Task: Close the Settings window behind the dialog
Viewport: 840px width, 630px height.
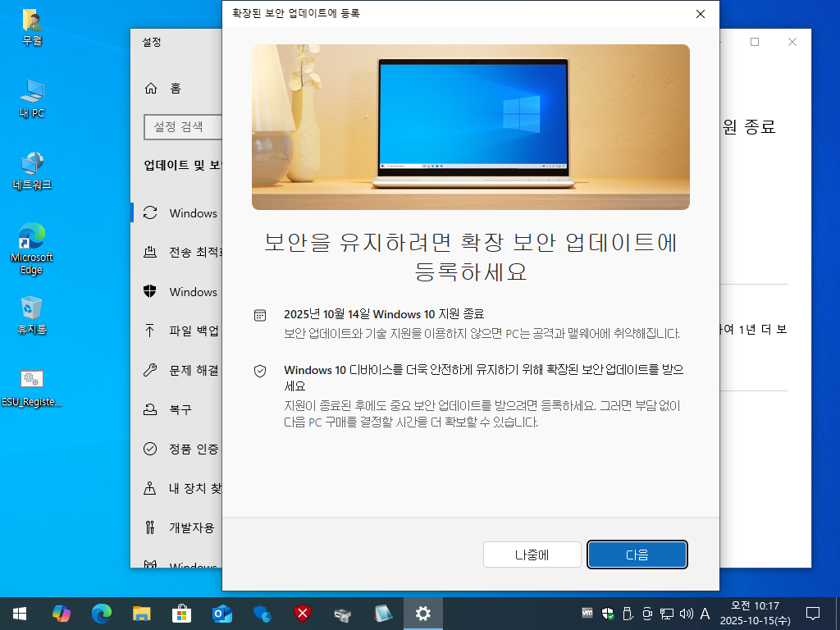Action: point(792,42)
